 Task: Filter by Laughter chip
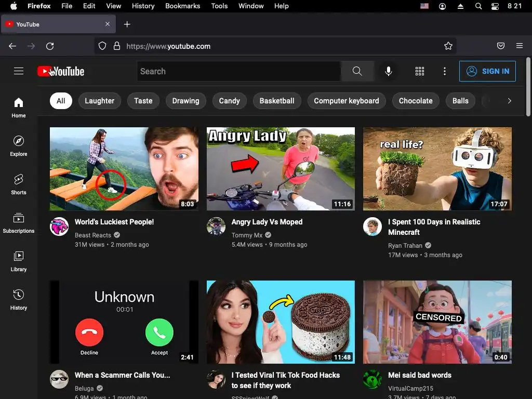(x=99, y=101)
